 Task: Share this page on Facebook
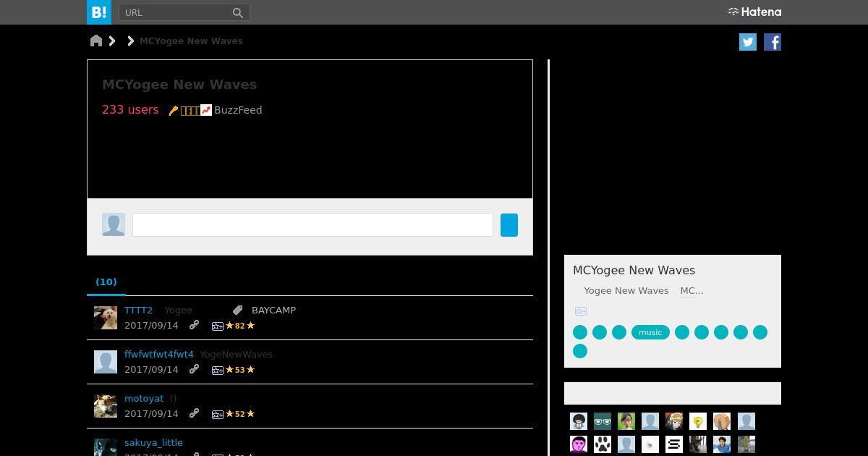[x=773, y=42]
